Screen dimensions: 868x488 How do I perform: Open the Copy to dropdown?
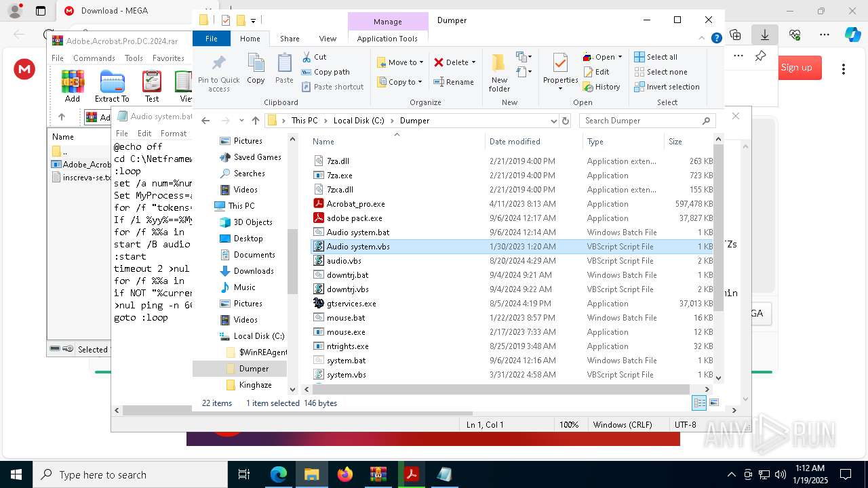point(399,82)
